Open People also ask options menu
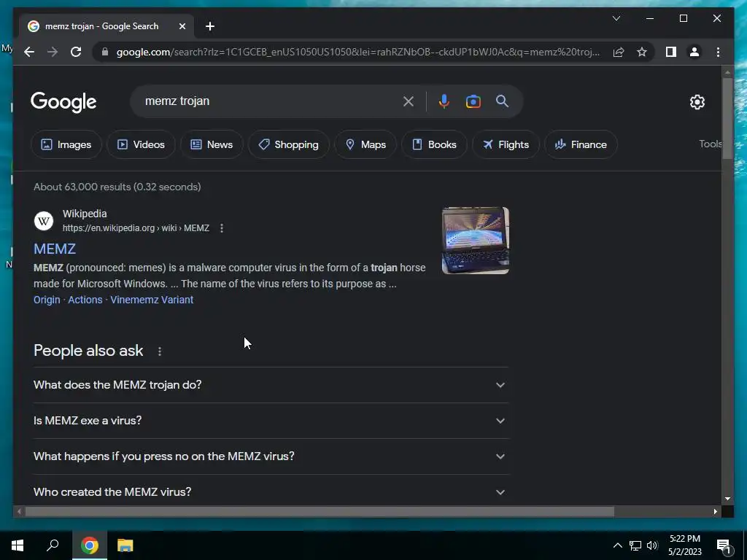Viewport: 747px width, 560px height. [x=160, y=351]
